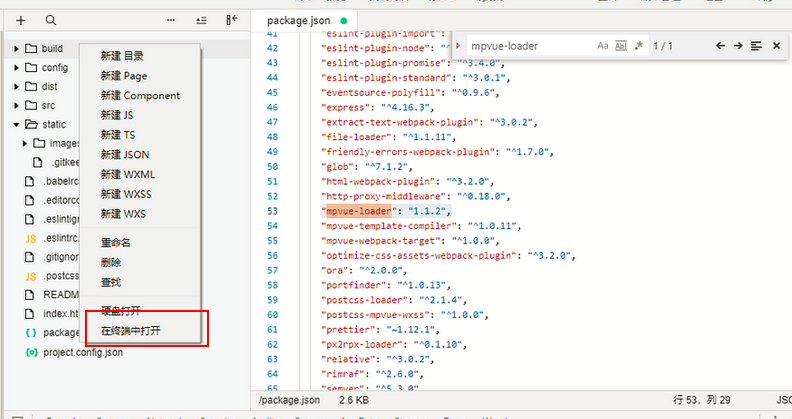
Task: Select the static folder
Action: point(54,124)
